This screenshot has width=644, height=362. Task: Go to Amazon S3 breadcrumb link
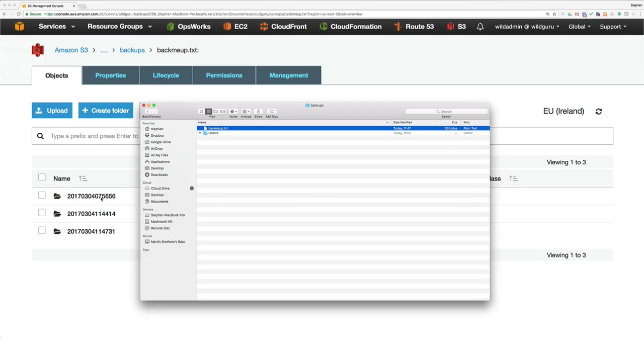[71, 50]
